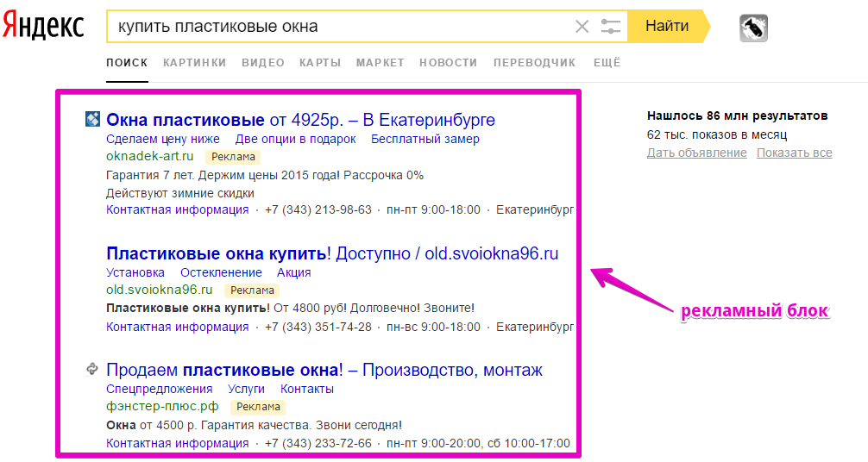Open the Маркет tab

click(380, 63)
